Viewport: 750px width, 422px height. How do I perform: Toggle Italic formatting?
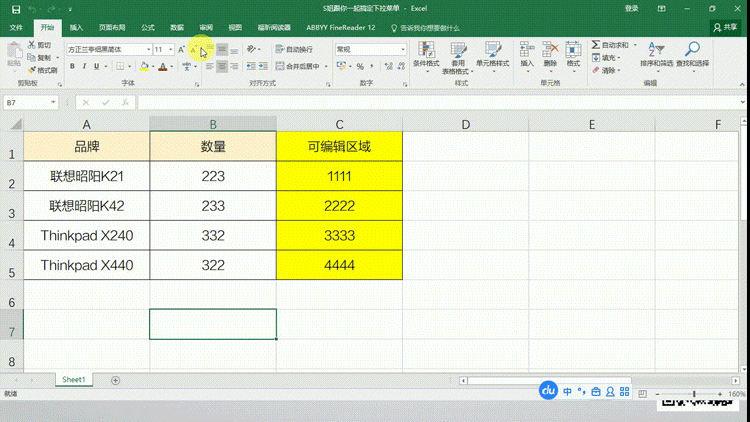tap(84, 66)
